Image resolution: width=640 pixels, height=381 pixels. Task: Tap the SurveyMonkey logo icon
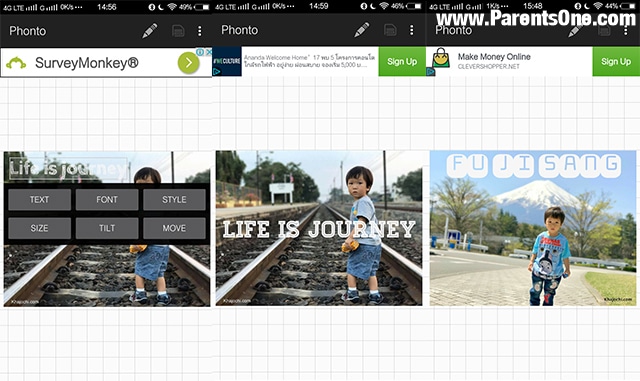(16, 63)
